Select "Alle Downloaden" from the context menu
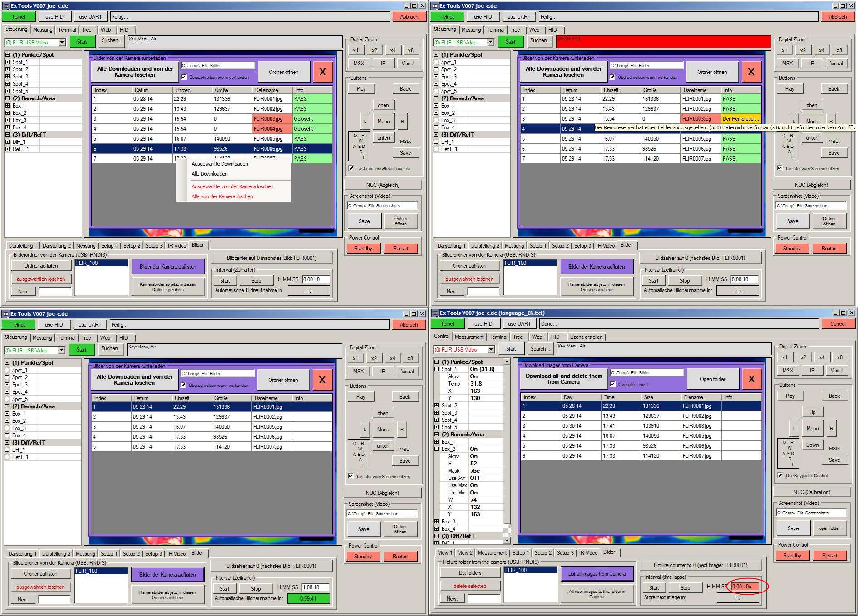858x616 pixels. coord(210,174)
